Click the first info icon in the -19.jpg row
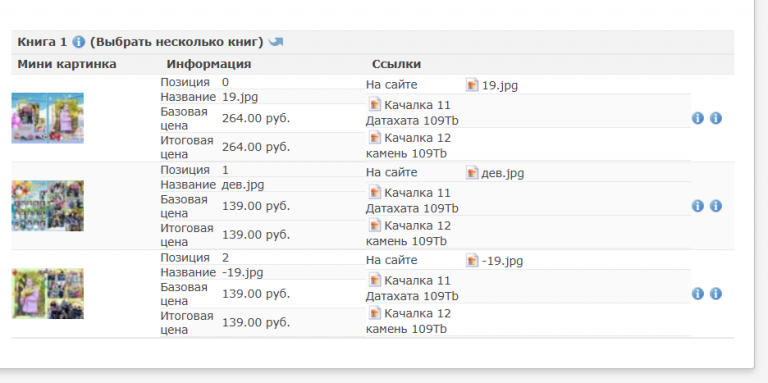 697,293
